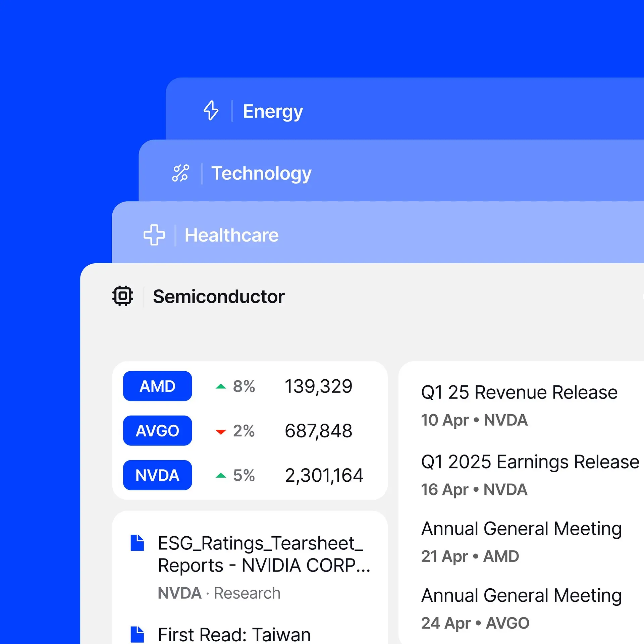This screenshot has height=644, width=644.
Task: Open the Q1 2025 Earnings Release event
Action: [x=530, y=462]
